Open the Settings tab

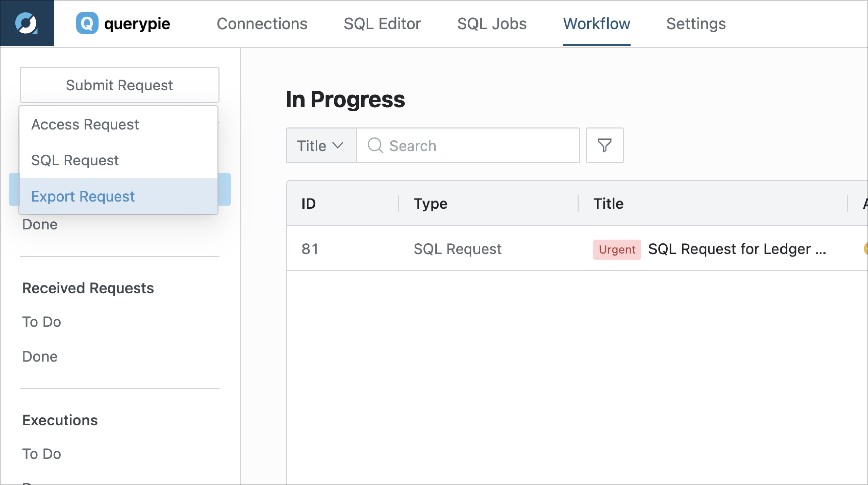[x=696, y=24]
